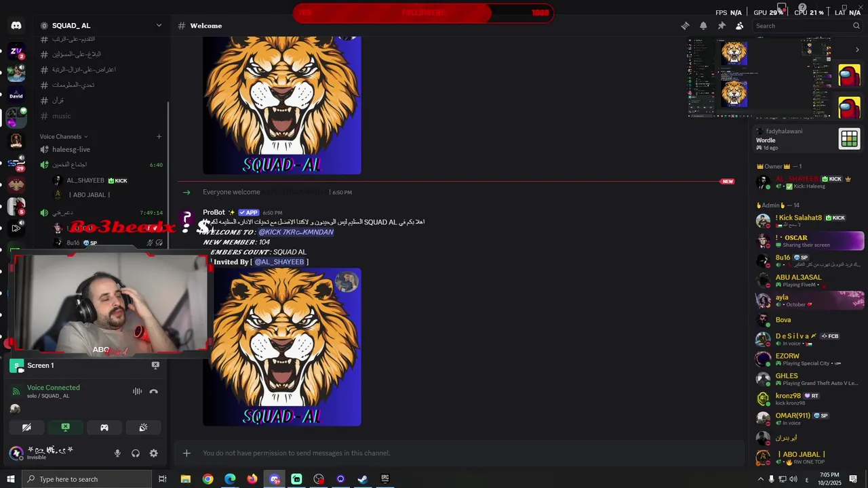Click the Search field in Discord header
This screenshot has height=488, width=868.
coord(808,26)
